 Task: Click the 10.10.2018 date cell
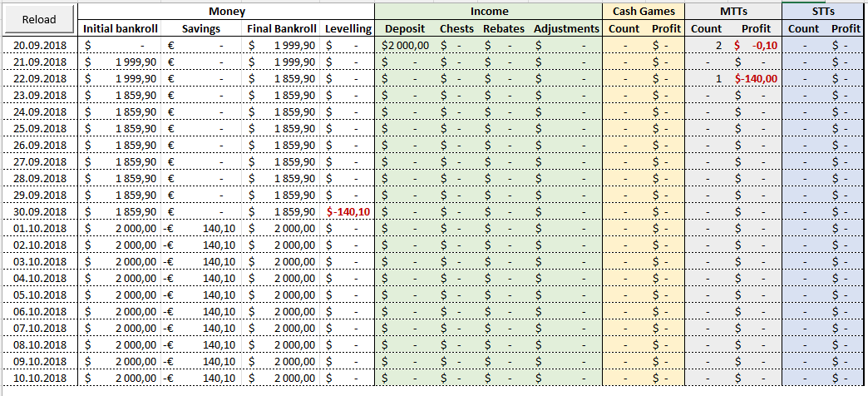[41, 378]
